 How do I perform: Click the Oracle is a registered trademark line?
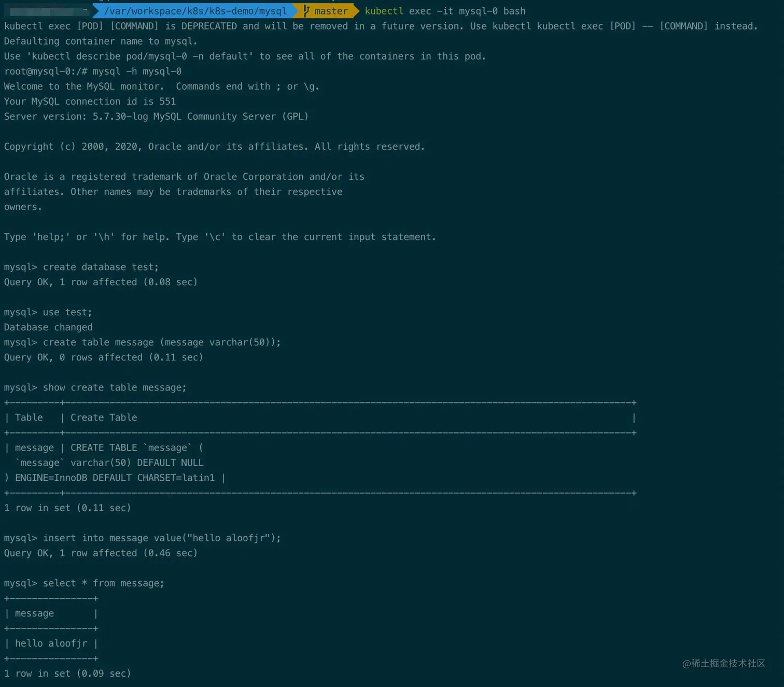coord(184,176)
